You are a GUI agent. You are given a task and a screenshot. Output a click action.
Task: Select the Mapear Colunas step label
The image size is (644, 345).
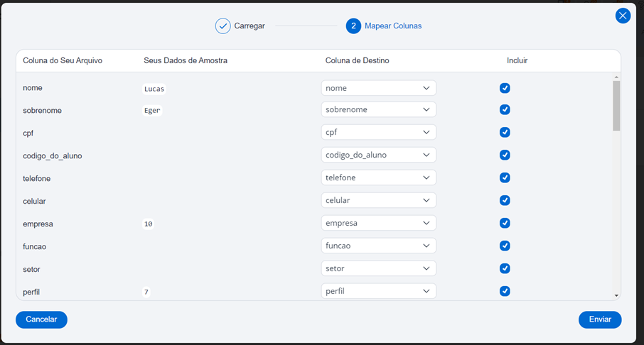pyautogui.click(x=393, y=26)
